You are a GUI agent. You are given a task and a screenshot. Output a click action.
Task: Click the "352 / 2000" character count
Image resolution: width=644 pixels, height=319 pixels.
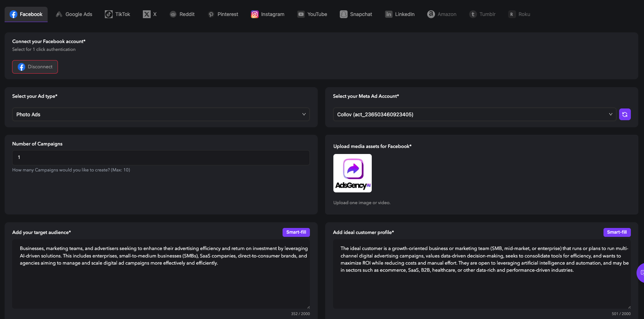(x=300, y=314)
